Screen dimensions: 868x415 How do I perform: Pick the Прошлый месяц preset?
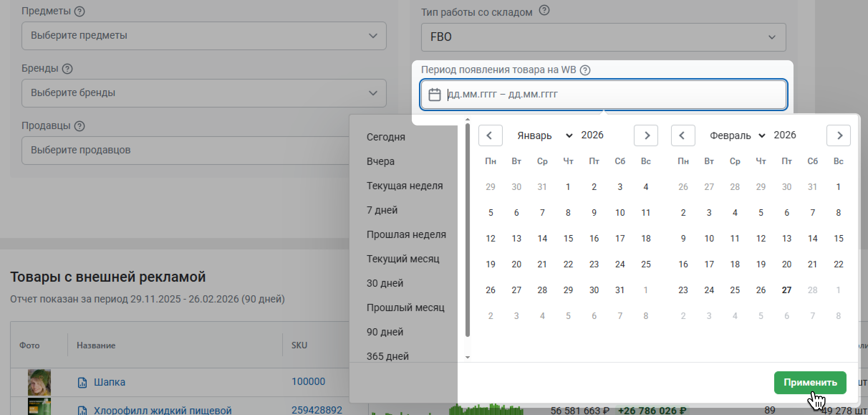405,307
